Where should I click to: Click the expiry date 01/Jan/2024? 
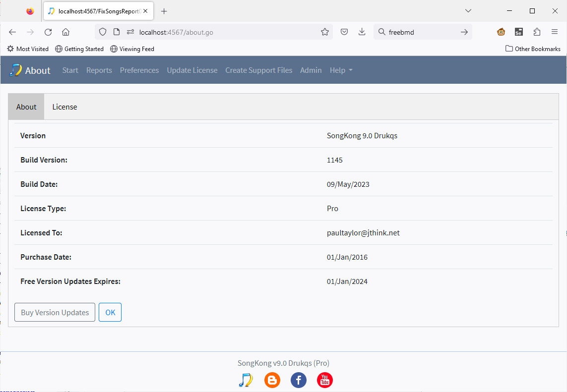tap(347, 281)
